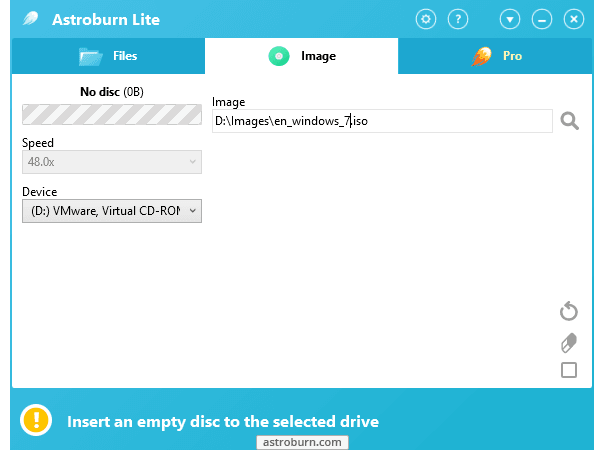This screenshot has height=450, width=604.
Task: Minimize the Astroburn Lite window
Action: pyautogui.click(x=542, y=19)
